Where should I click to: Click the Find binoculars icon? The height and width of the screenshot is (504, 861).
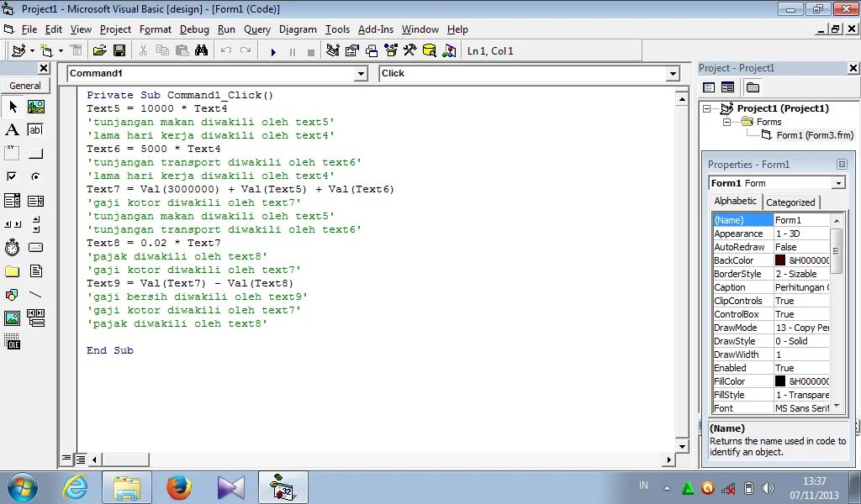click(x=201, y=51)
